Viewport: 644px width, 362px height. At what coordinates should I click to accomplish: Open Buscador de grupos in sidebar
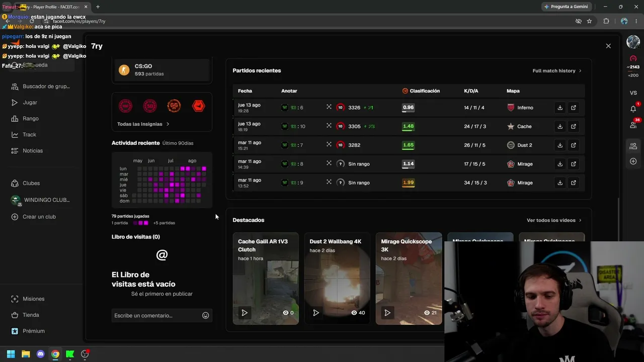(x=40, y=86)
